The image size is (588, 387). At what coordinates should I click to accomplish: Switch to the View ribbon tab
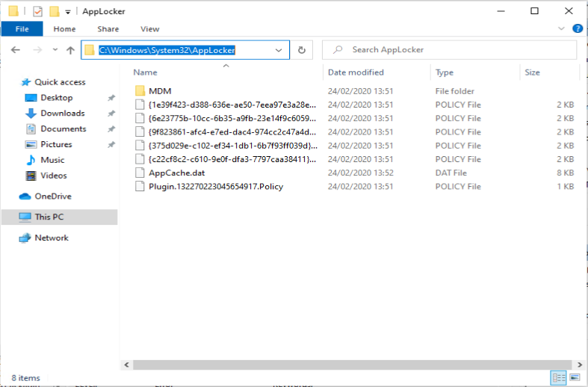tap(149, 29)
